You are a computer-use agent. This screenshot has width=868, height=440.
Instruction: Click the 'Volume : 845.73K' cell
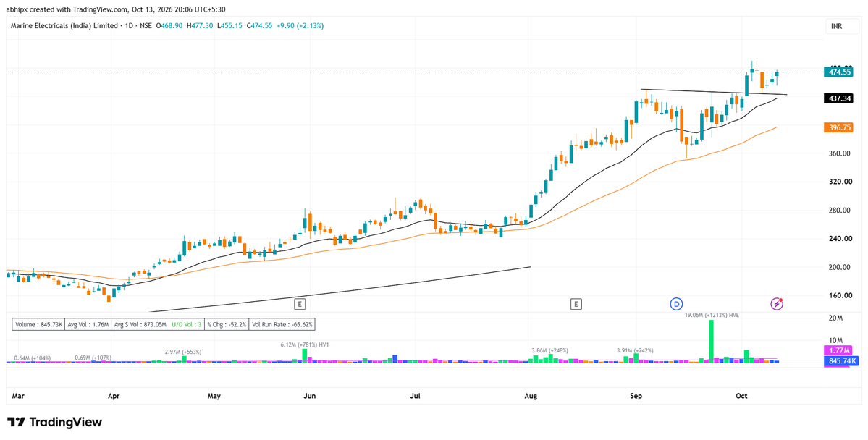39,325
